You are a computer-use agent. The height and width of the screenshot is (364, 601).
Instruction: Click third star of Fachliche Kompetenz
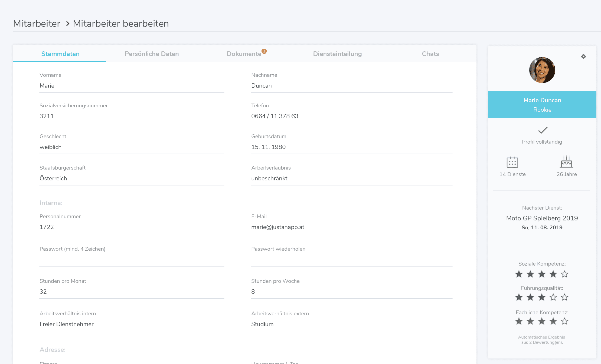pos(542,321)
